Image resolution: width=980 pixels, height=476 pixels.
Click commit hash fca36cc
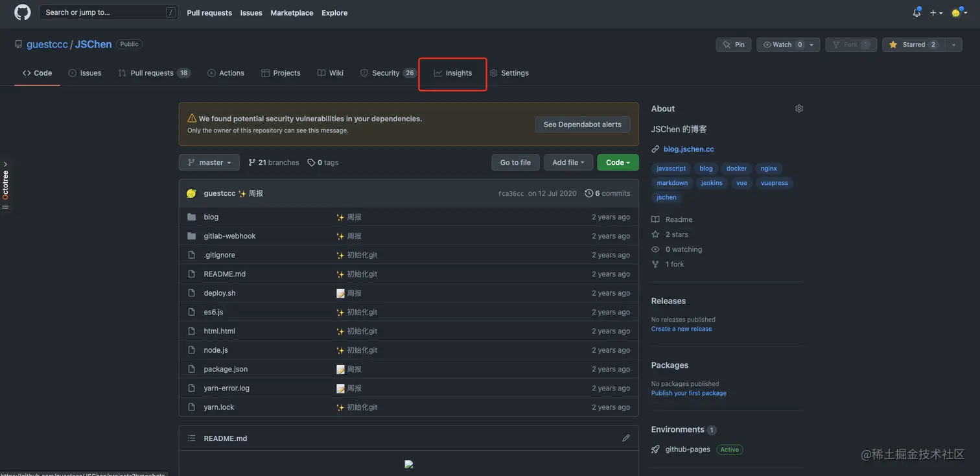pyautogui.click(x=511, y=194)
